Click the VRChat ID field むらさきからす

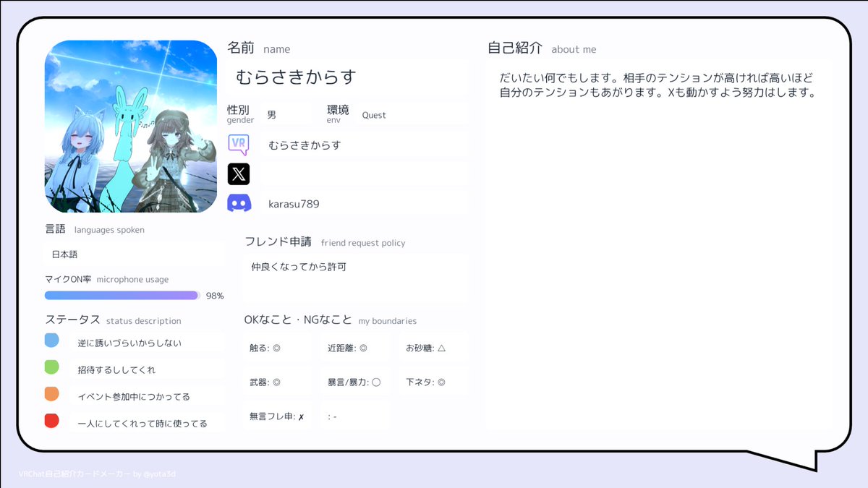pyautogui.click(x=365, y=145)
